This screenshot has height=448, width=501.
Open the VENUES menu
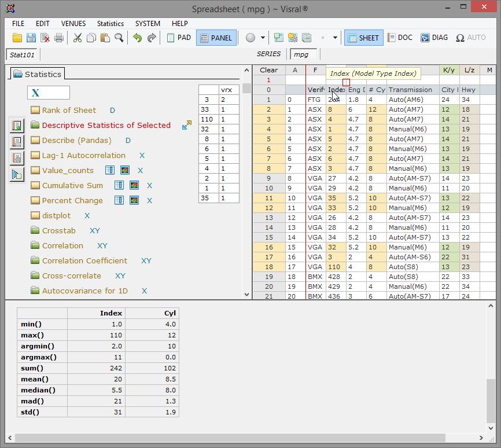coord(73,24)
